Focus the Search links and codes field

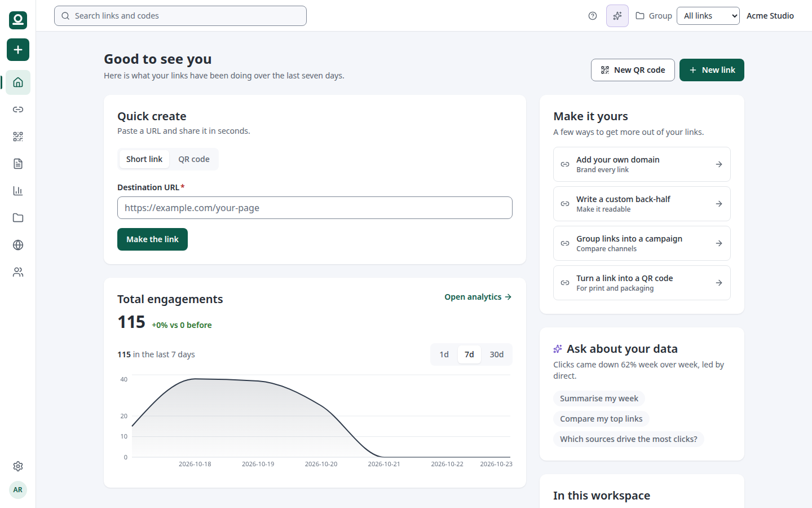pos(180,16)
